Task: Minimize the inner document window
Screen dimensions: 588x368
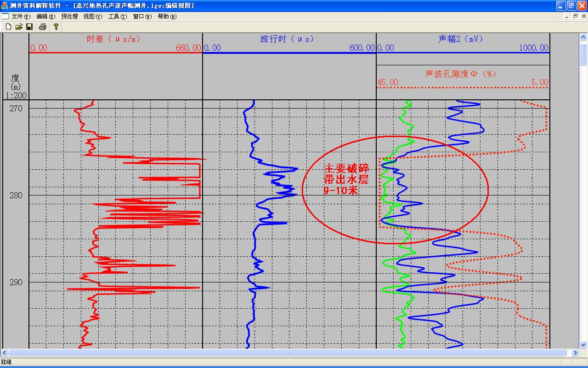Action: pyautogui.click(x=567, y=16)
